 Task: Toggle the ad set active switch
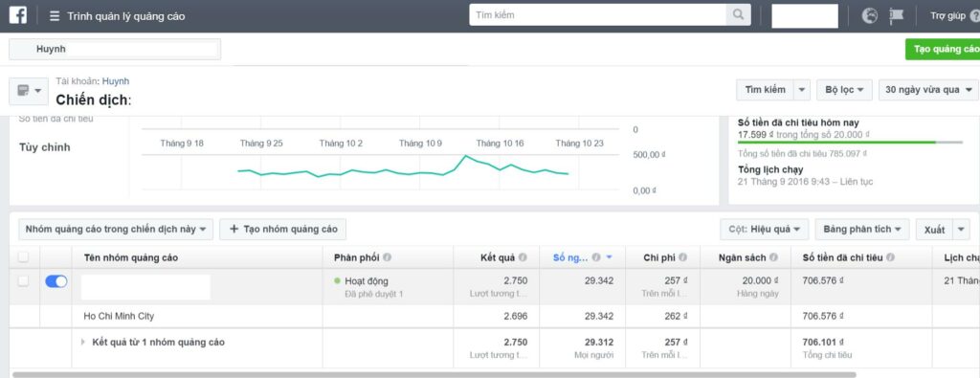(56, 281)
